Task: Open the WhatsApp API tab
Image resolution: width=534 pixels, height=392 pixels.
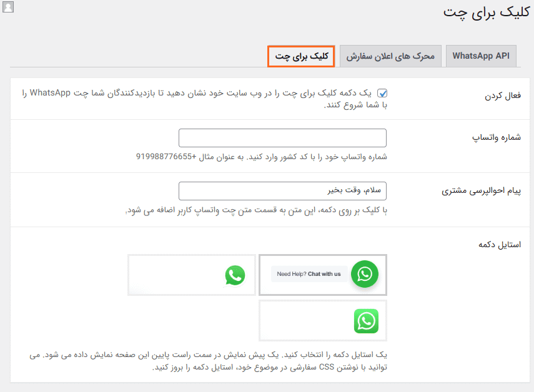Action: [x=481, y=56]
